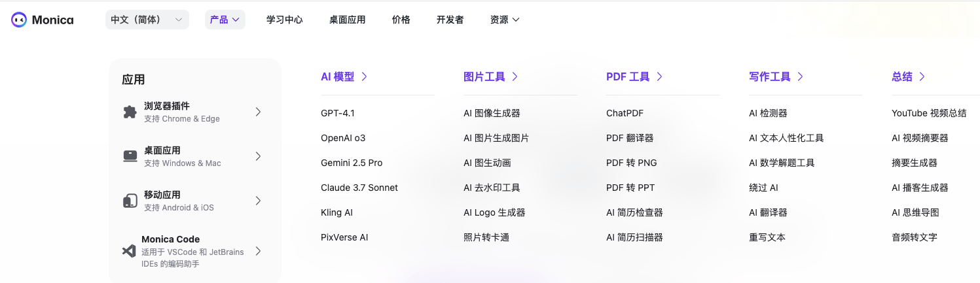The width and height of the screenshot is (980, 283).
Task: Open AI 图生动画
Action: click(x=487, y=163)
